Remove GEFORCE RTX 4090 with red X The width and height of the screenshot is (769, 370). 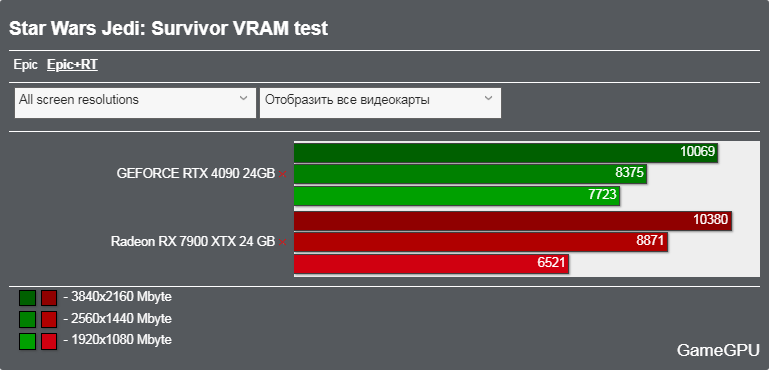282,174
